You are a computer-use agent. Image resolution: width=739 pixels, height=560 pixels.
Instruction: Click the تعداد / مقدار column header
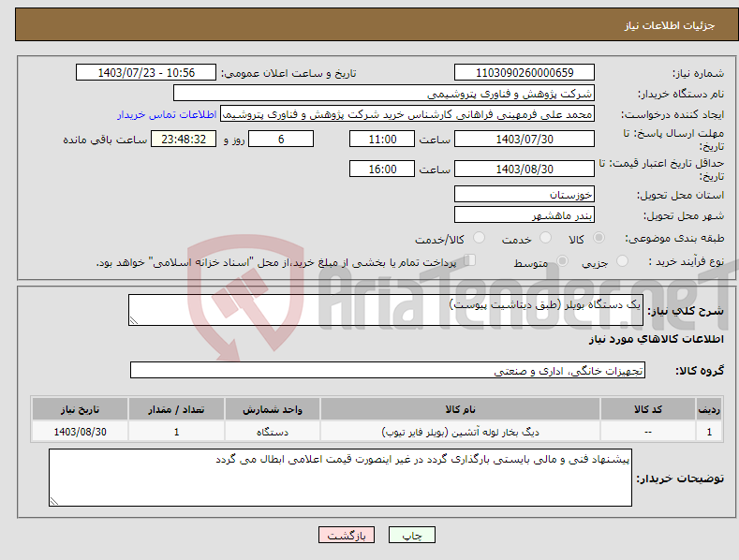pos(176,409)
